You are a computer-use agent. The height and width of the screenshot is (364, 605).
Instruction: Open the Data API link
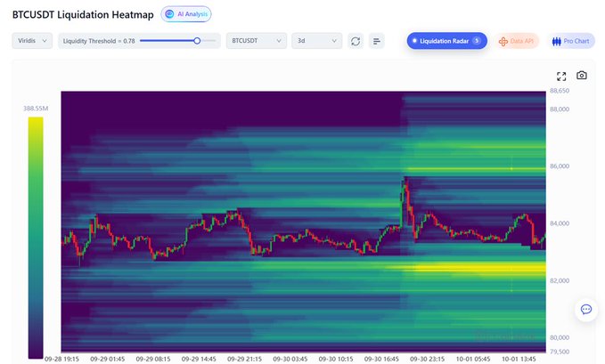pyautogui.click(x=516, y=41)
